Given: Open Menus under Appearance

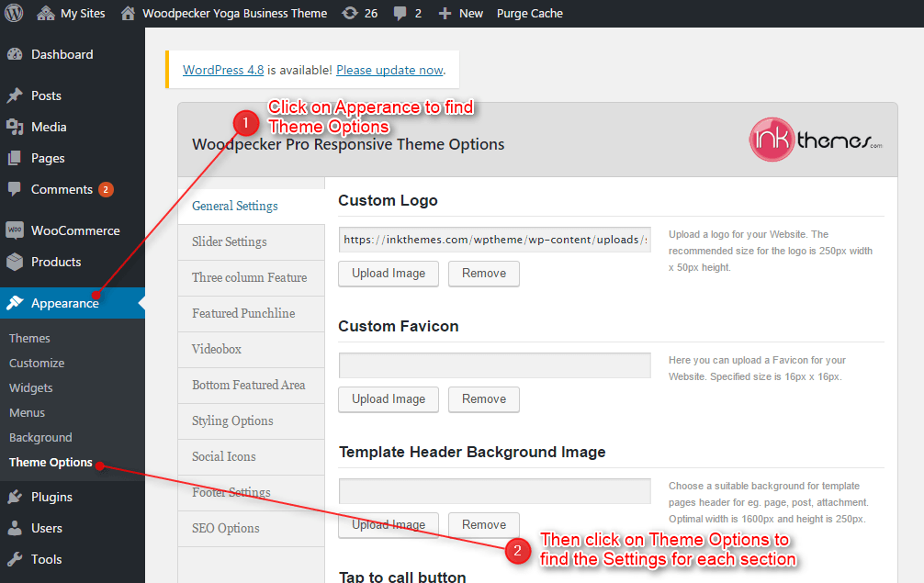Looking at the screenshot, I should pos(28,412).
